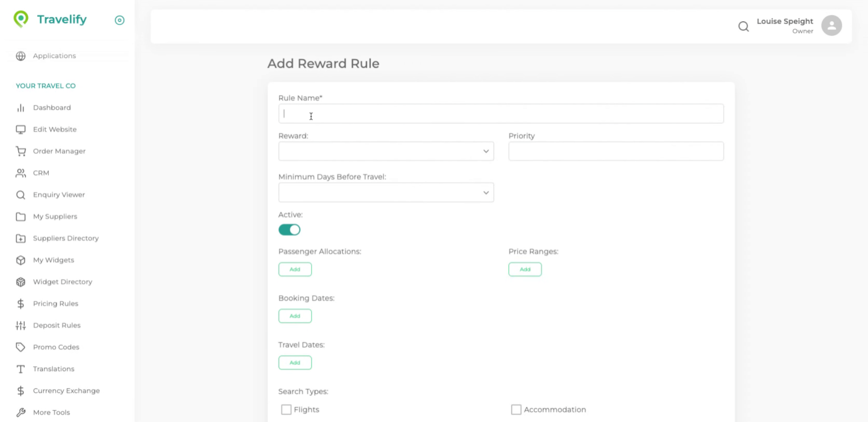The height and width of the screenshot is (422, 868).
Task: Click the CRM people icon
Action: pos(21,173)
